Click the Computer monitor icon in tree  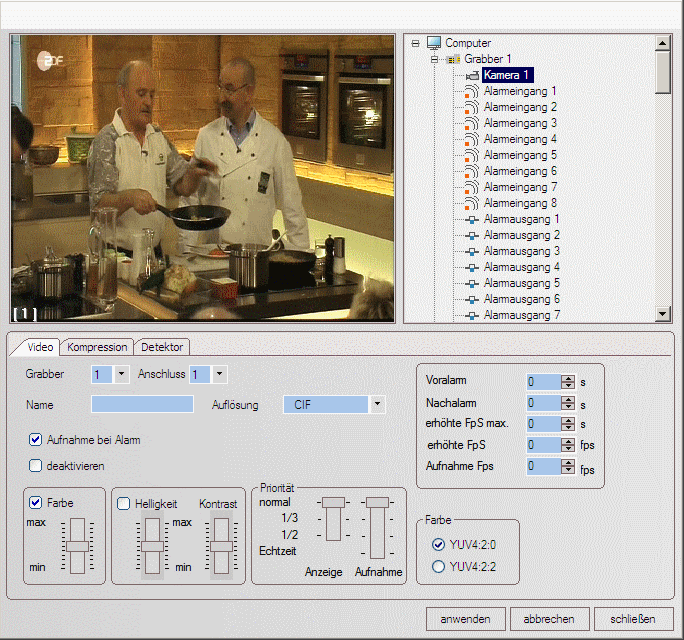pos(434,43)
